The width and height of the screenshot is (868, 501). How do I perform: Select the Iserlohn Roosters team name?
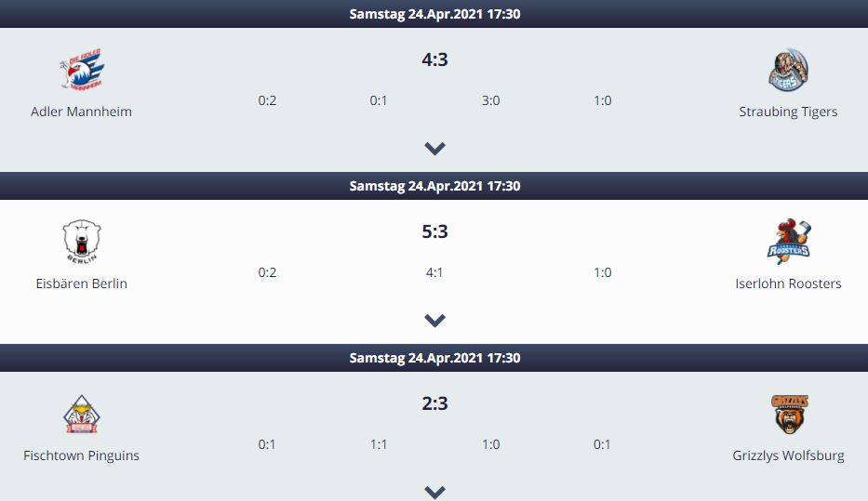[x=788, y=283]
